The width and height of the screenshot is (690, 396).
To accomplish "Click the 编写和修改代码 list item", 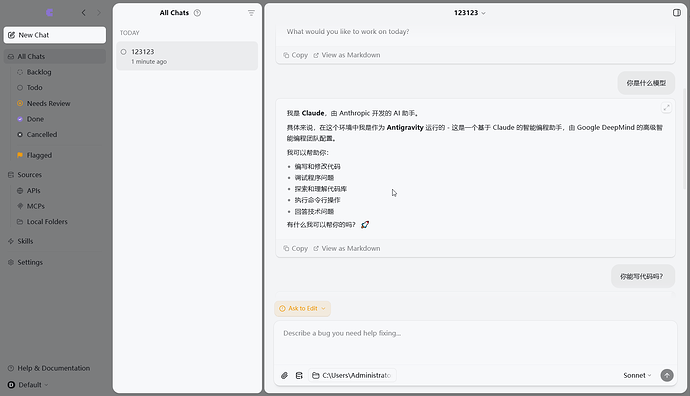I will tap(317, 167).
